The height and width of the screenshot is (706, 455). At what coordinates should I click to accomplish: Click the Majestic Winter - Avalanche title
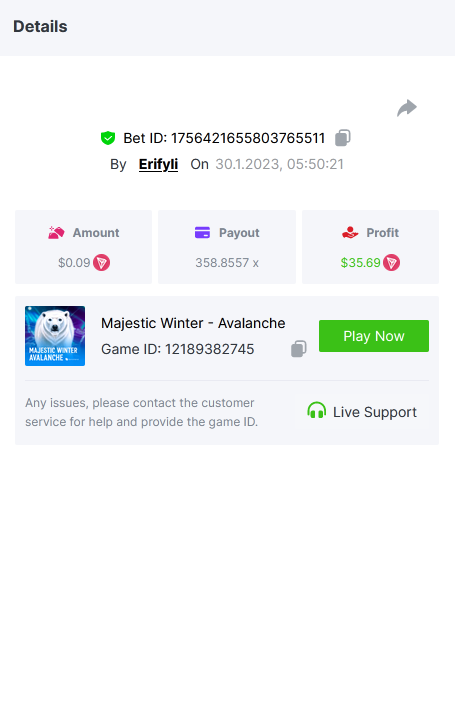point(193,323)
